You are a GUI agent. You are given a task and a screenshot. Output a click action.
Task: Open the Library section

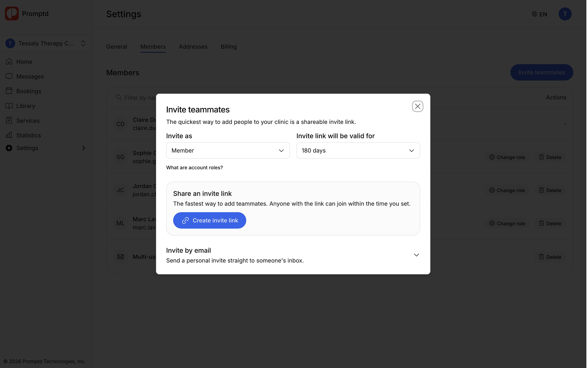pos(46,106)
